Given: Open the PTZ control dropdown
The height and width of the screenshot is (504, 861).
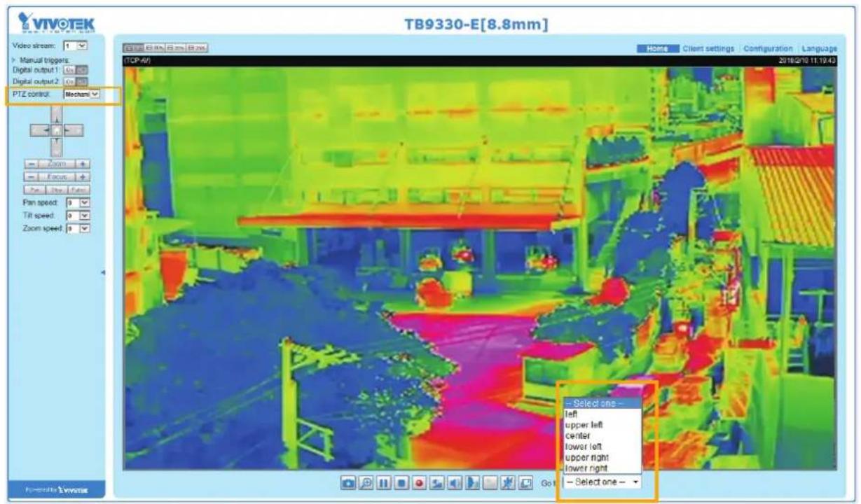Looking at the screenshot, I should click(82, 94).
